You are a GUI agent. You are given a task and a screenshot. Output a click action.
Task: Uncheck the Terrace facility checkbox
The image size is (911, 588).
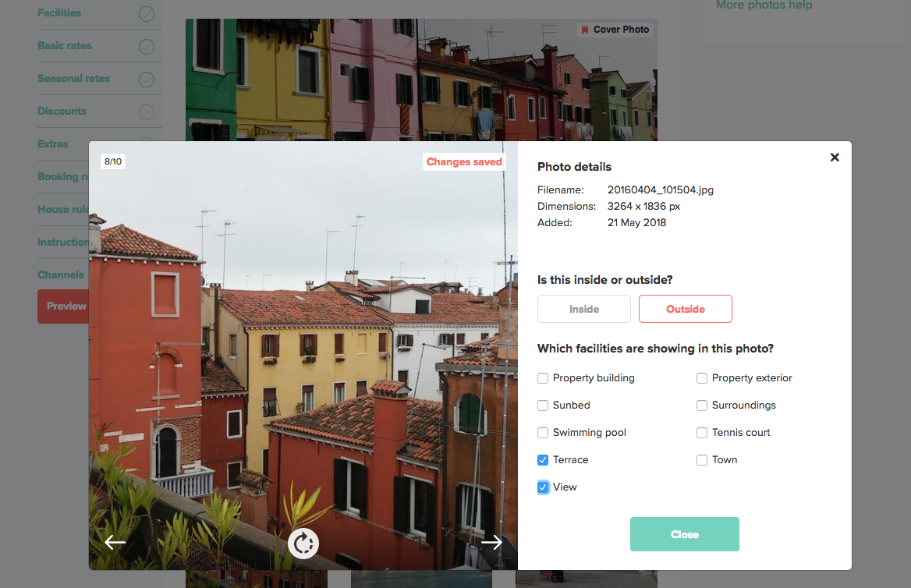[x=543, y=460]
